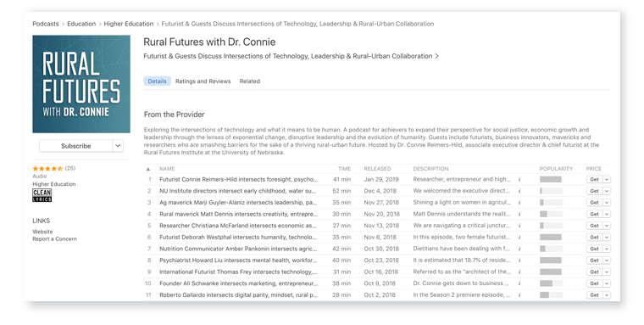Select "Higher Education" category under rating
Image resolution: width=644 pixels, height=325 pixels.
(x=54, y=184)
